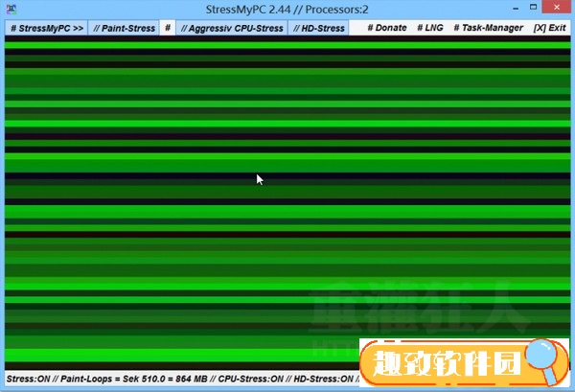Toggle // Aggressiv CPU-Stress
Screen dimensions: 575x392
tap(232, 28)
